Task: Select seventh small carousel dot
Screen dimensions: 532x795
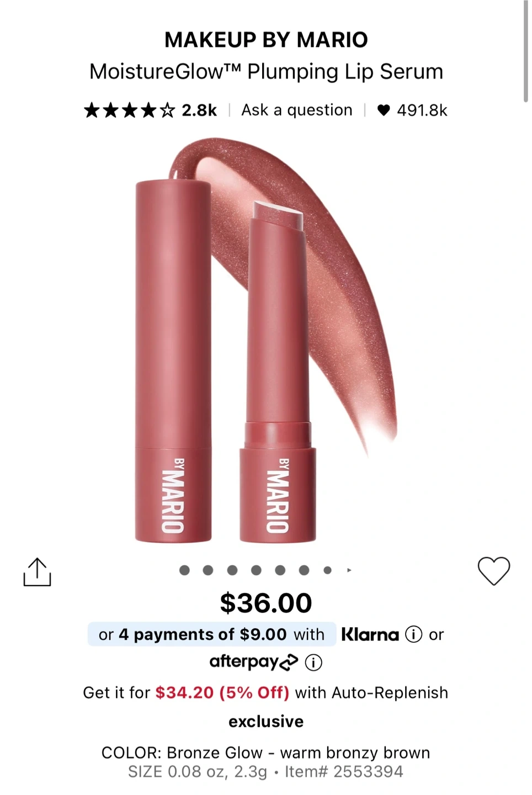Action: point(328,570)
